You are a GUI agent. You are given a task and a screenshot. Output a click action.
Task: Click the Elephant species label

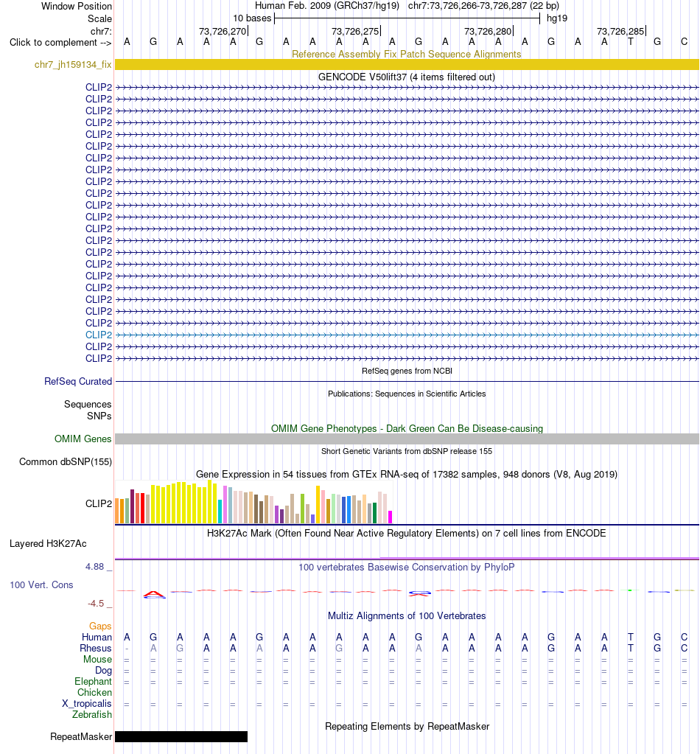[94, 681]
